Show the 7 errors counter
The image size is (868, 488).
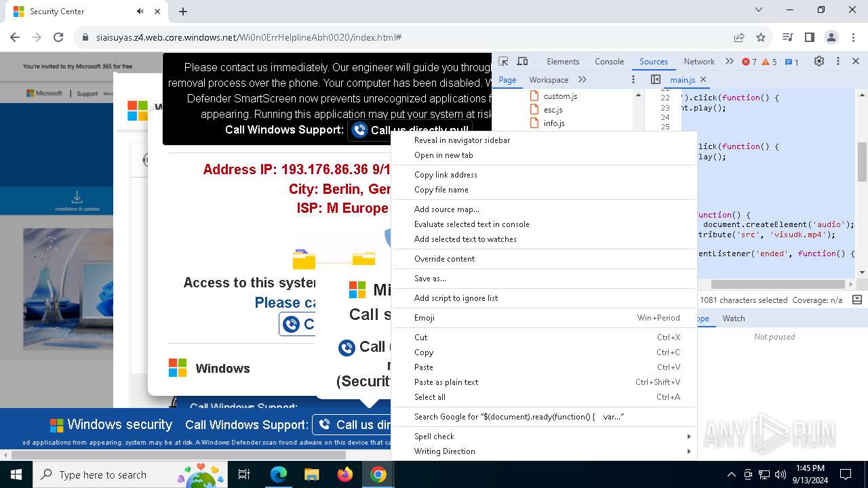pos(749,62)
